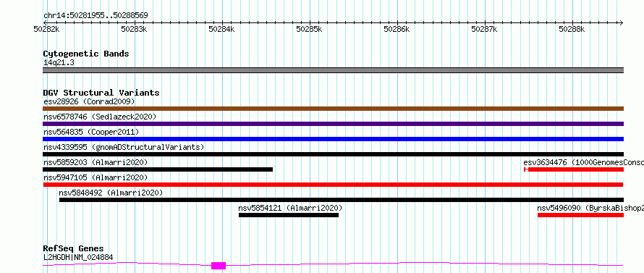Click nsv5854121 (Almarri2020) label
The image size is (644, 273).
point(290,208)
